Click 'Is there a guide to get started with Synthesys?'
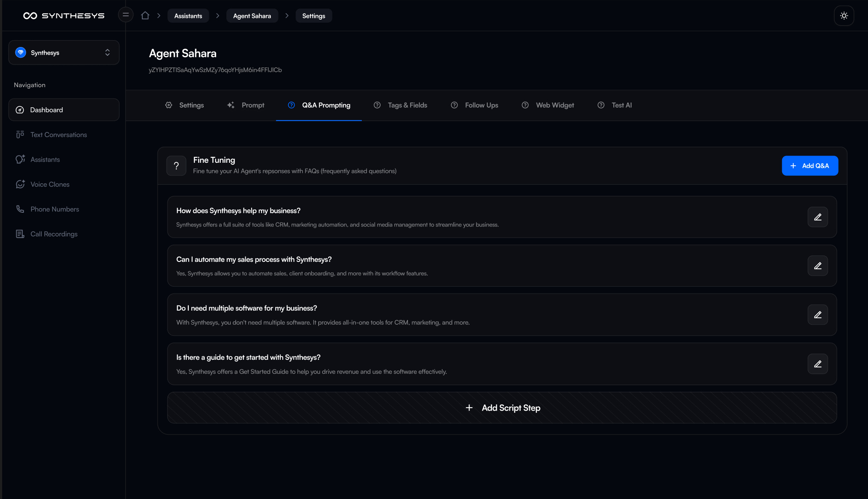The width and height of the screenshot is (868, 499). tap(248, 357)
